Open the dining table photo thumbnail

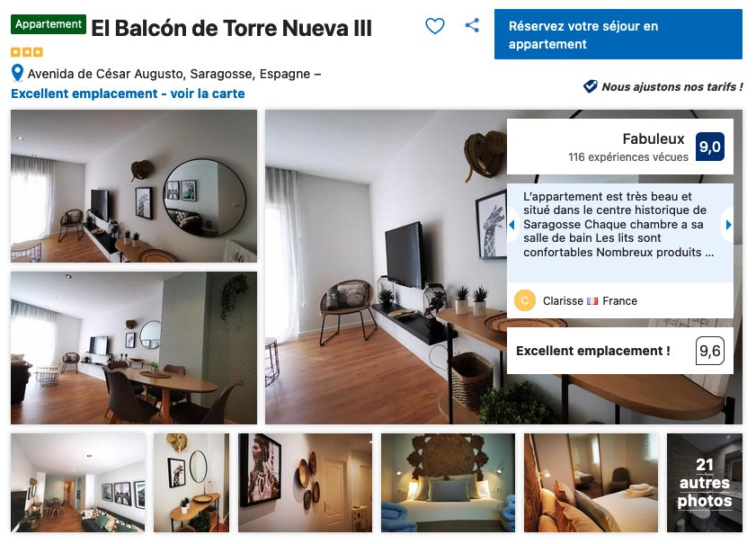pyautogui.click(x=134, y=348)
